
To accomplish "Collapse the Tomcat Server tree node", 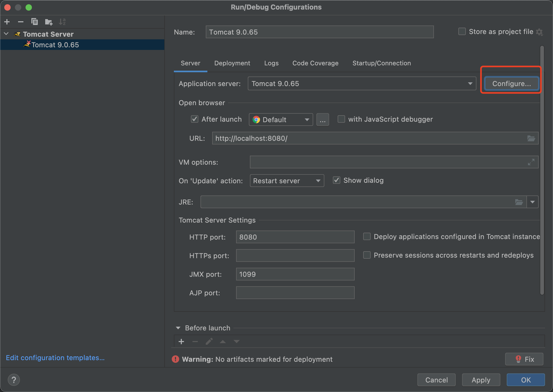I will pyautogui.click(x=7, y=34).
